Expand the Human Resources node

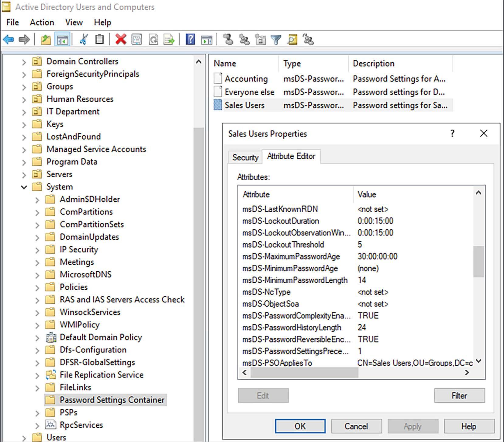point(24,100)
